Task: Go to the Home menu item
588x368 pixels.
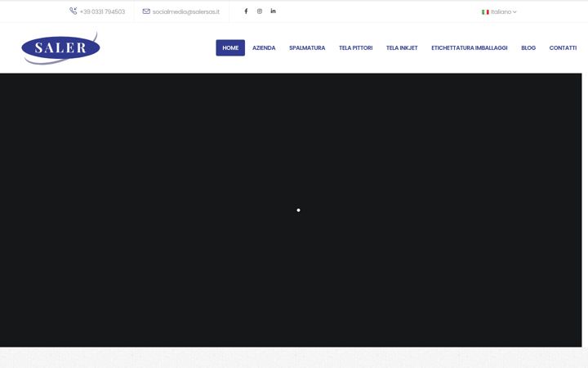Action: point(230,47)
